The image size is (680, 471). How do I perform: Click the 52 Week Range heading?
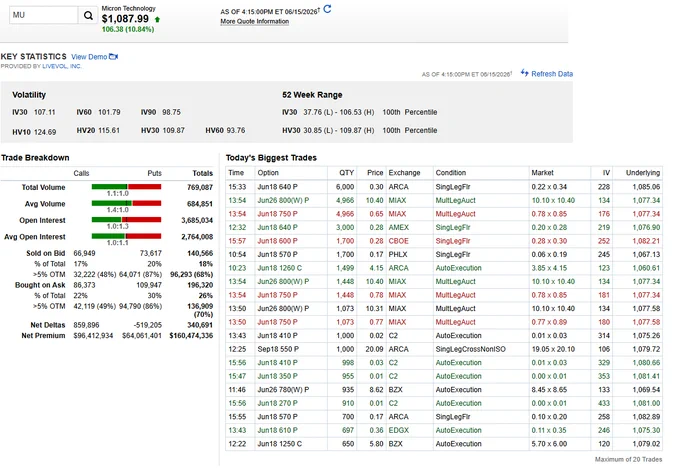pos(312,95)
